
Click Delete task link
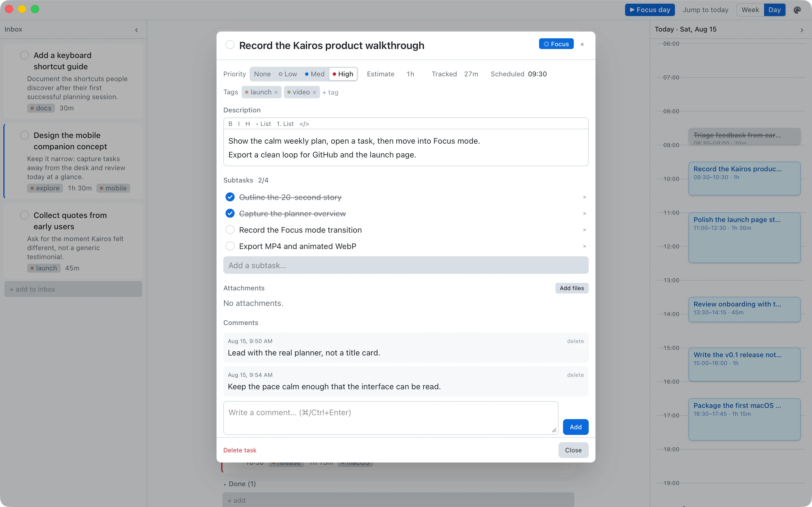point(240,450)
